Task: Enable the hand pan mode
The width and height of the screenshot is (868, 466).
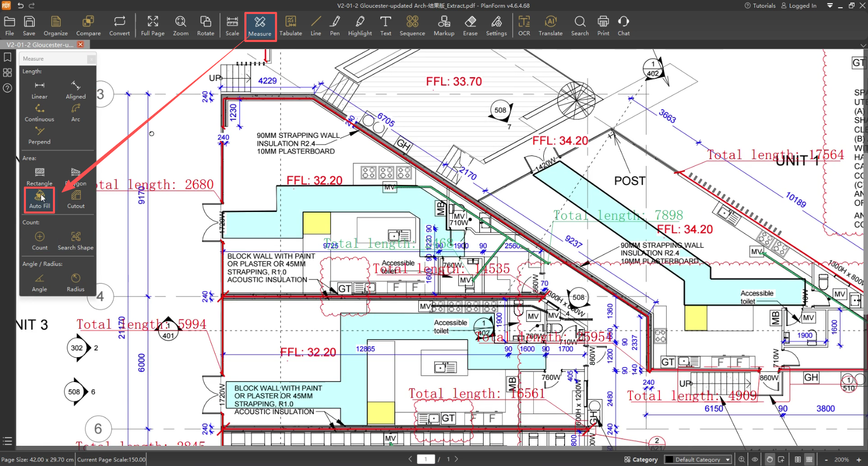Action: [x=769, y=459]
